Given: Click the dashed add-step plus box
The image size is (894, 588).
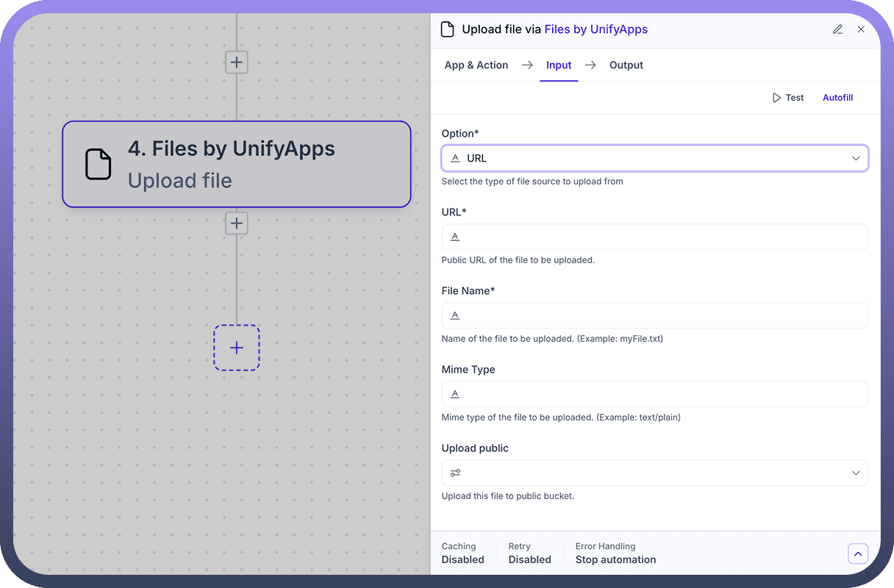Looking at the screenshot, I should [x=237, y=348].
